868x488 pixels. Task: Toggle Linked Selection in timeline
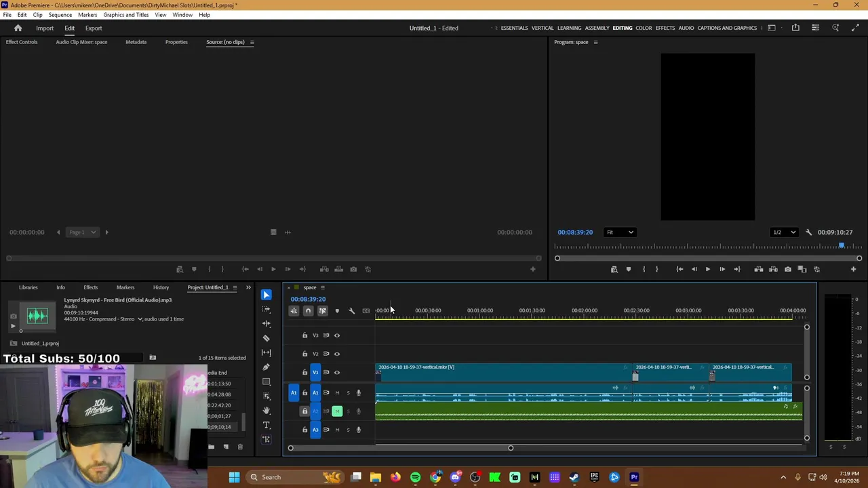tap(322, 311)
